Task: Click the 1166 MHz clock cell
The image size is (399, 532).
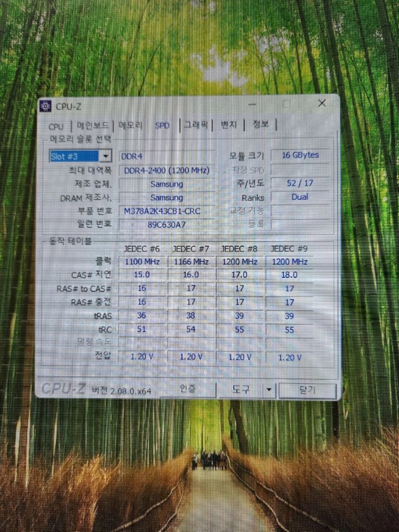Action: point(192,262)
